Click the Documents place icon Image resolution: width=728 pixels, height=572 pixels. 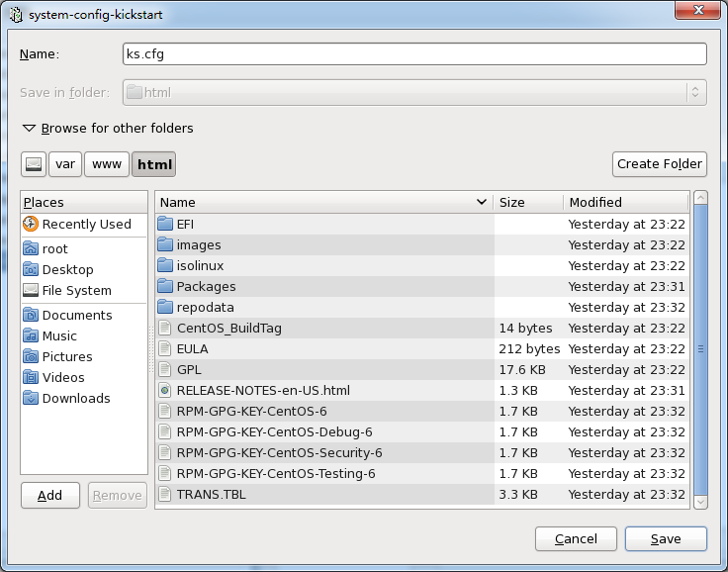[x=31, y=315]
